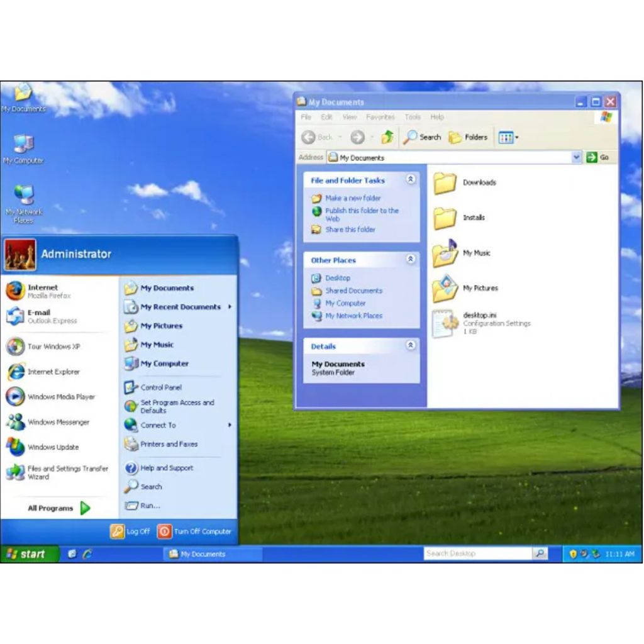
Task: Expand All Programs in Start menu
Action: 58,508
